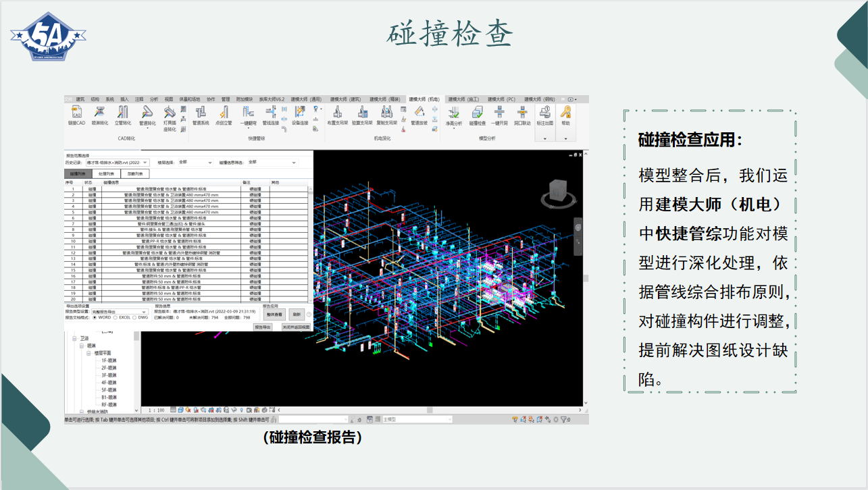
Task: Switch to the 系统 ribbon tab
Action: coord(109,99)
